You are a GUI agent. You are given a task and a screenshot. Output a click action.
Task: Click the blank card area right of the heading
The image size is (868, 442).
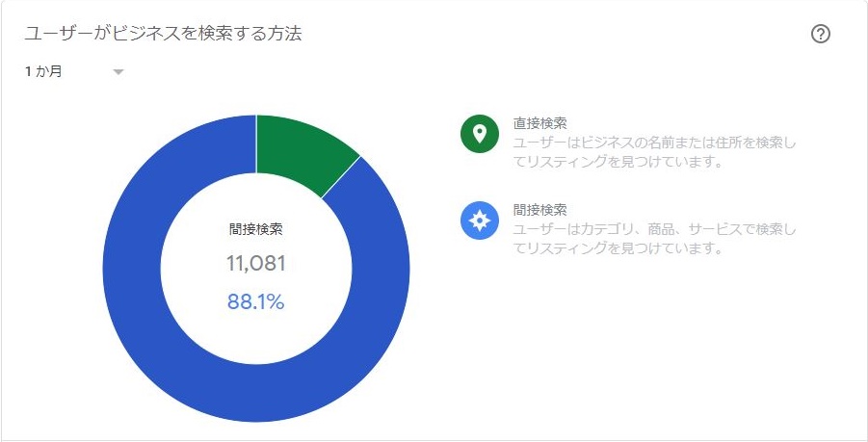pos(559,34)
